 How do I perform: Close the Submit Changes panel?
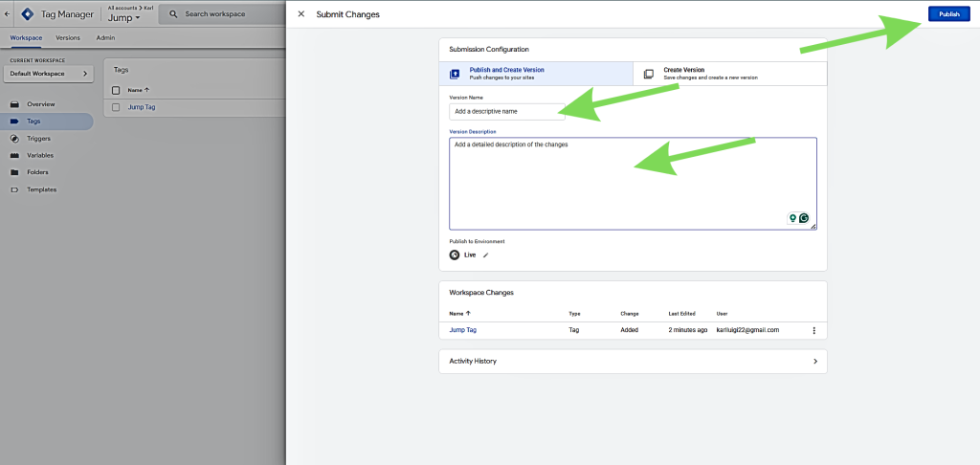301,14
